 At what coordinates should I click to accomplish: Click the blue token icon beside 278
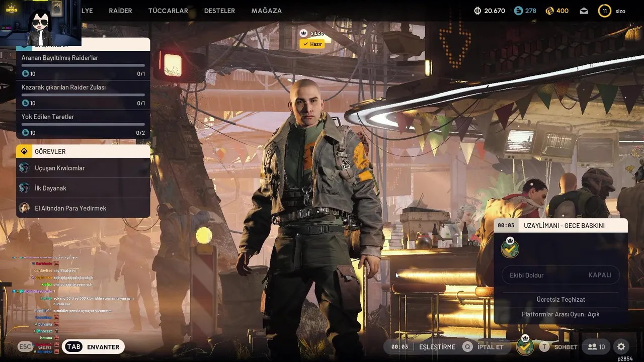click(x=518, y=11)
